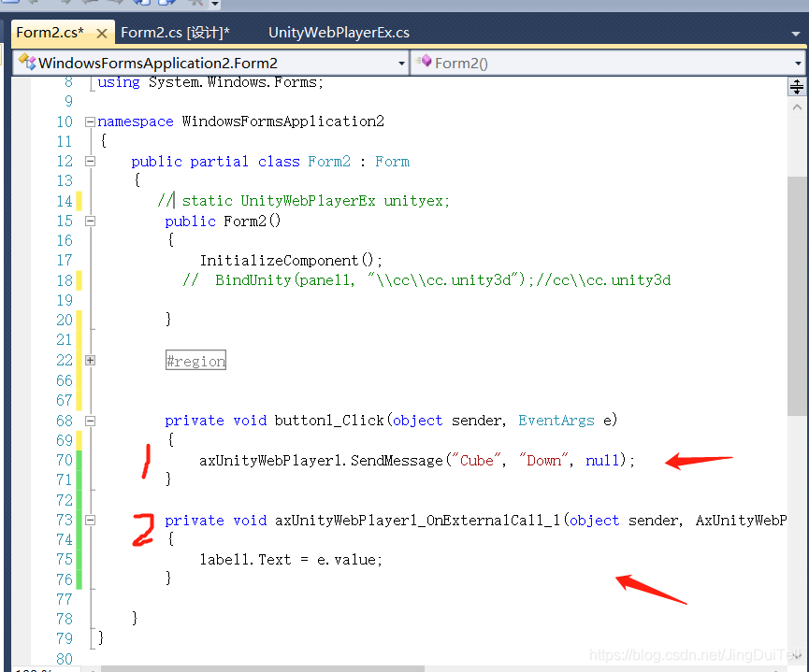Click the method icon beside Form2()
809x672 pixels.
[424, 62]
